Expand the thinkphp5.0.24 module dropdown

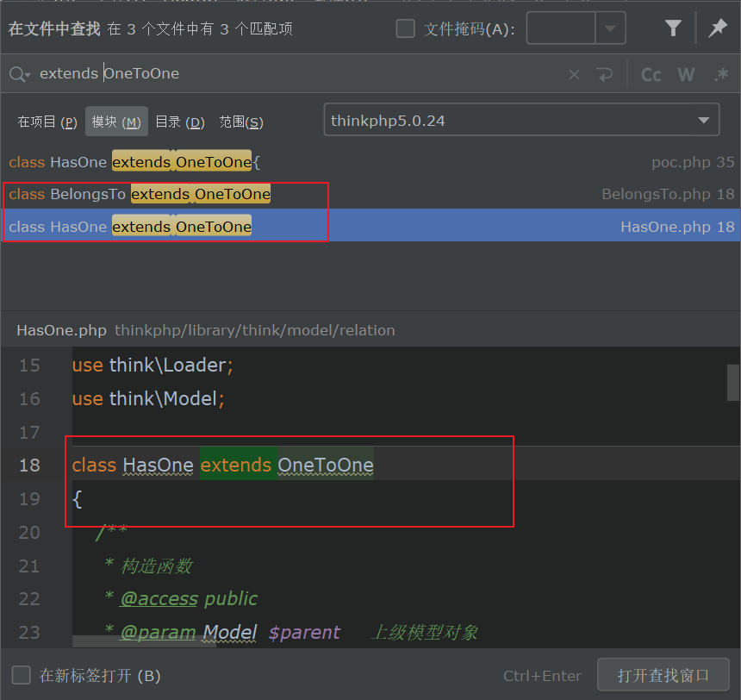[703, 121]
